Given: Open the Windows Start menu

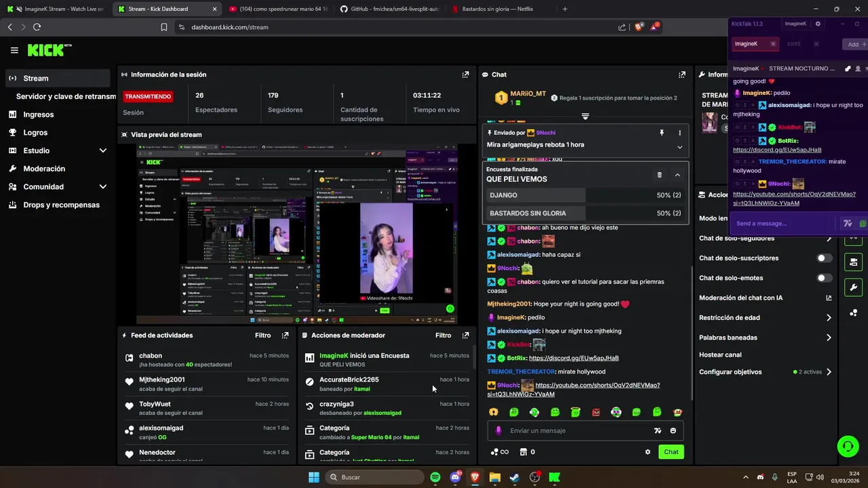Looking at the screenshot, I should tap(314, 477).
